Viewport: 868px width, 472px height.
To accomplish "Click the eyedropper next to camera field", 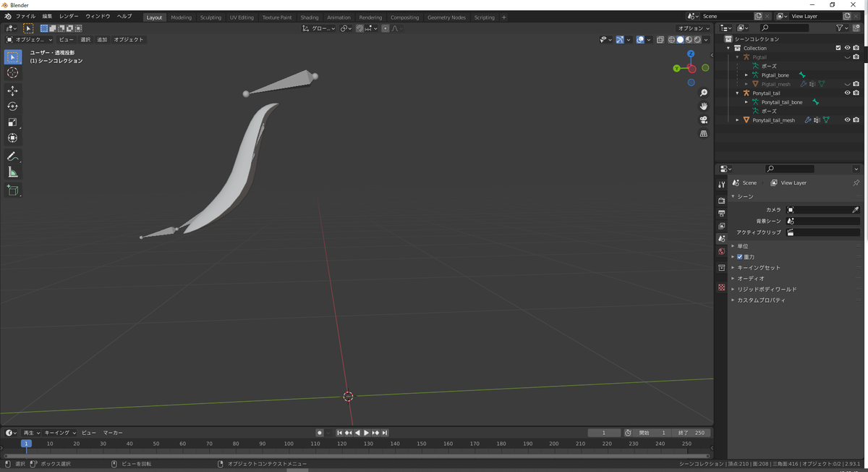I will [855, 210].
